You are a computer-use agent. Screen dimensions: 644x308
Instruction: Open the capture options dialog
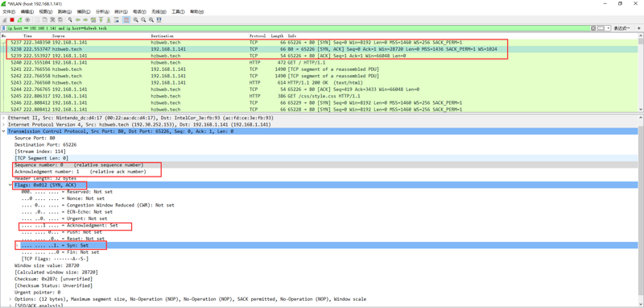pyautogui.click(x=27, y=19)
